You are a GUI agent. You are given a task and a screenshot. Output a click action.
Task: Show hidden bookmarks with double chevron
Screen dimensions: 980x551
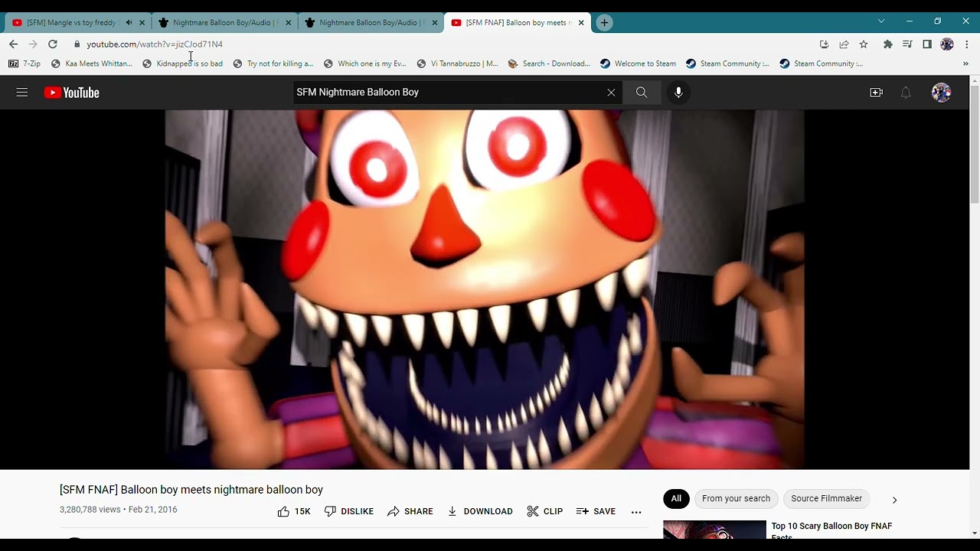pos(965,64)
